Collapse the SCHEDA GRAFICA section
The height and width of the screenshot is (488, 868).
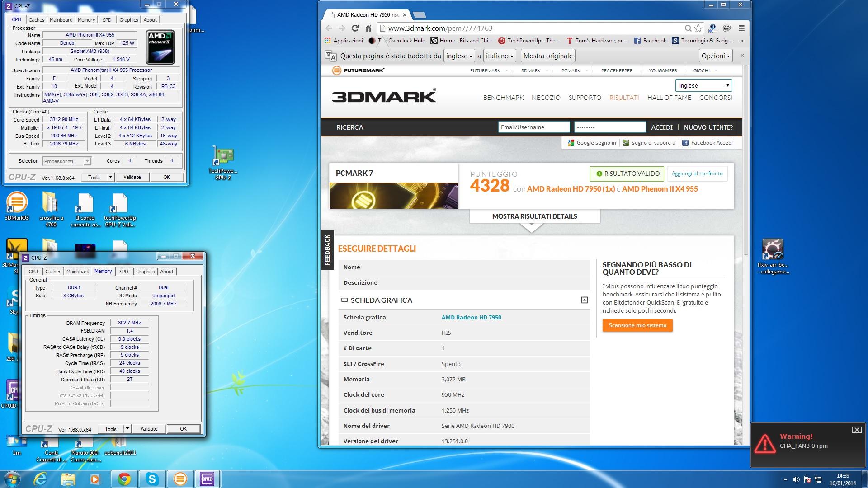(x=584, y=300)
